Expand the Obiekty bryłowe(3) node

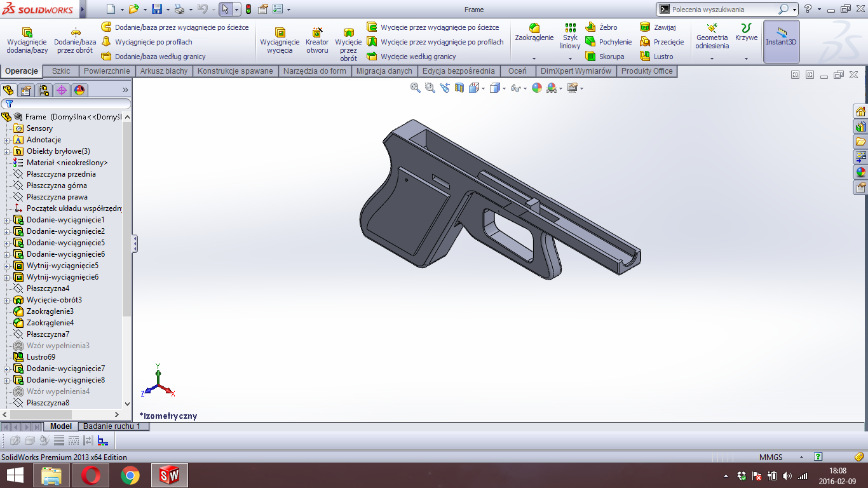click(x=6, y=151)
